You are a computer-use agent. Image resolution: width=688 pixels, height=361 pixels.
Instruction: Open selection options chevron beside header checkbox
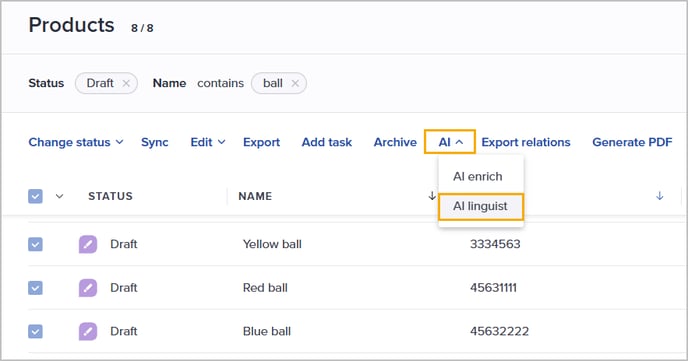[59, 196]
